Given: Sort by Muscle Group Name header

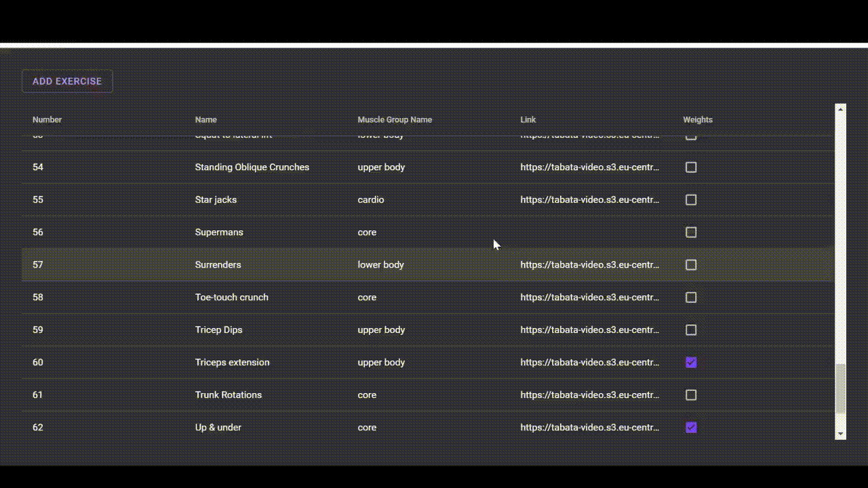Looking at the screenshot, I should click(395, 120).
